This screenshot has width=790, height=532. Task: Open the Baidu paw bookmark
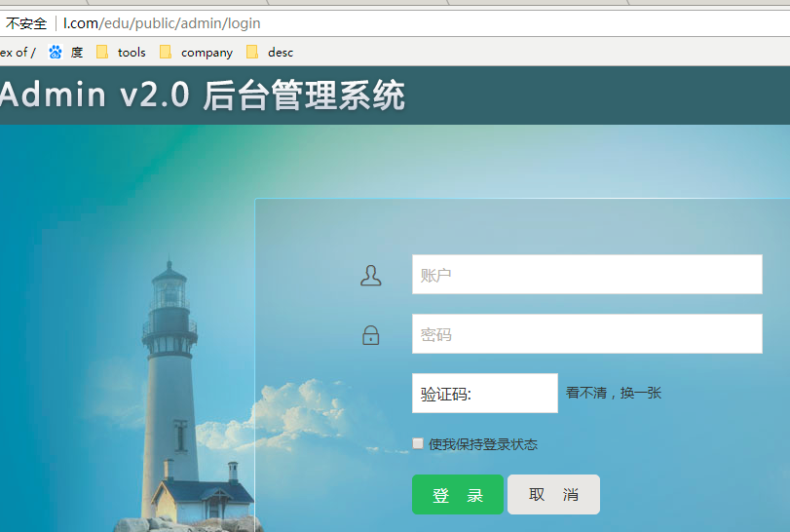coord(65,53)
